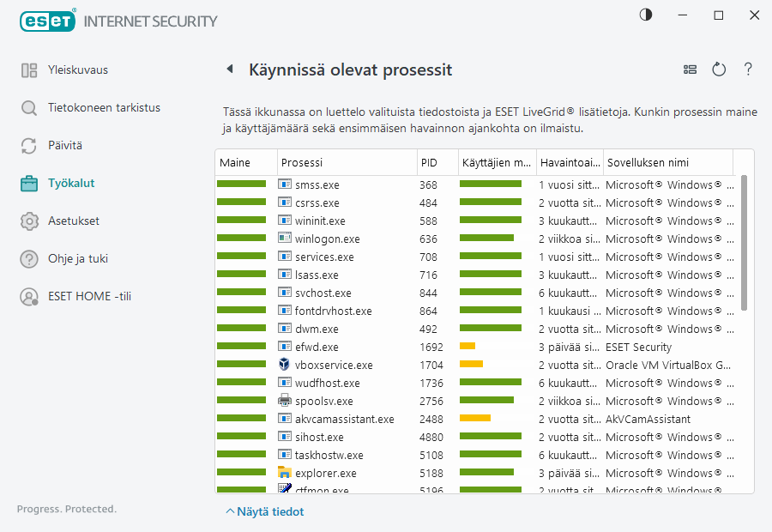Click the ESET logo

coord(48,21)
